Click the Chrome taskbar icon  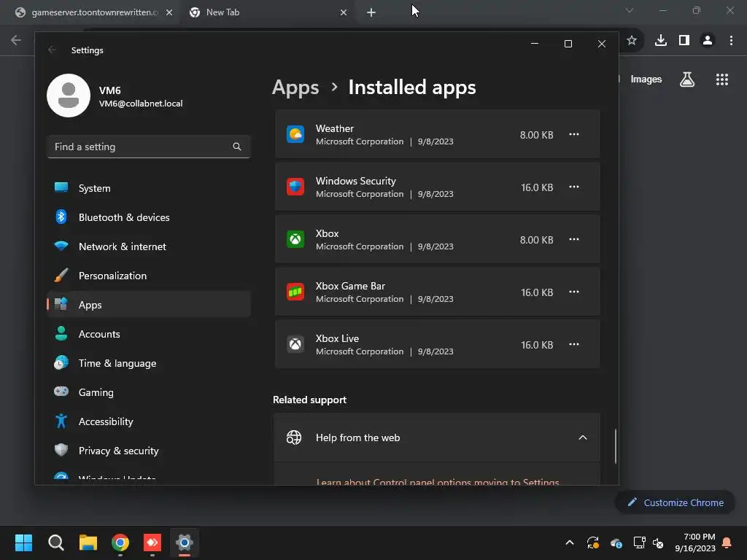pos(120,542)
